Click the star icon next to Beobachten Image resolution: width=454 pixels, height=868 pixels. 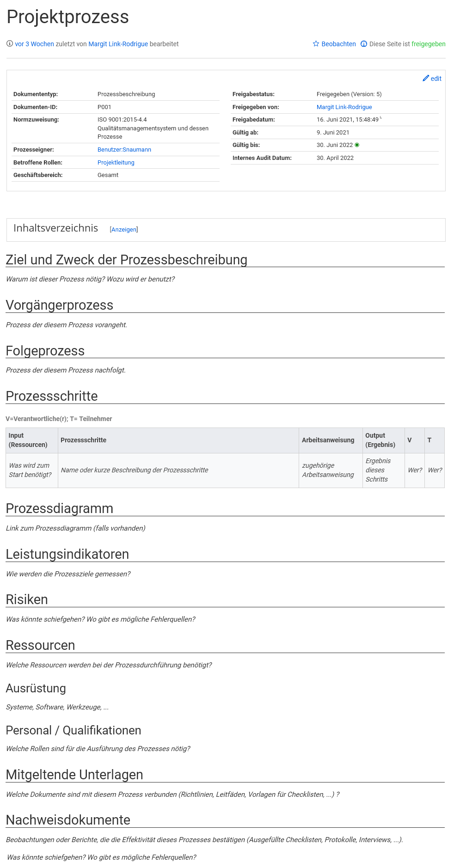[316, 44]
